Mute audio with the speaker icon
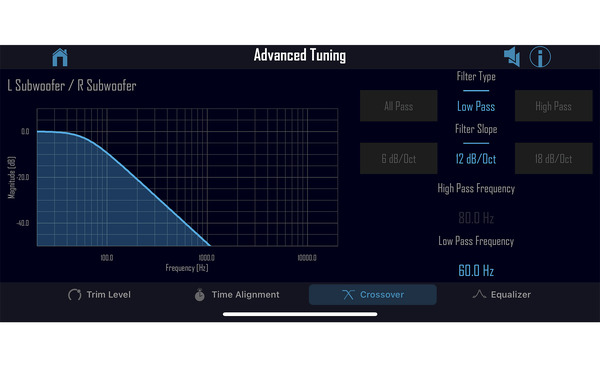Screen dimensions: 600x368 (x=512, y=57)
